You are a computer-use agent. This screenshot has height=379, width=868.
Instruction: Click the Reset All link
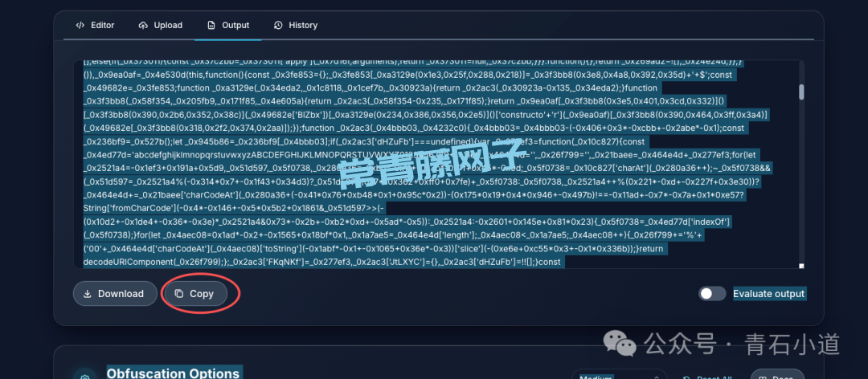(x=708, y=377)
